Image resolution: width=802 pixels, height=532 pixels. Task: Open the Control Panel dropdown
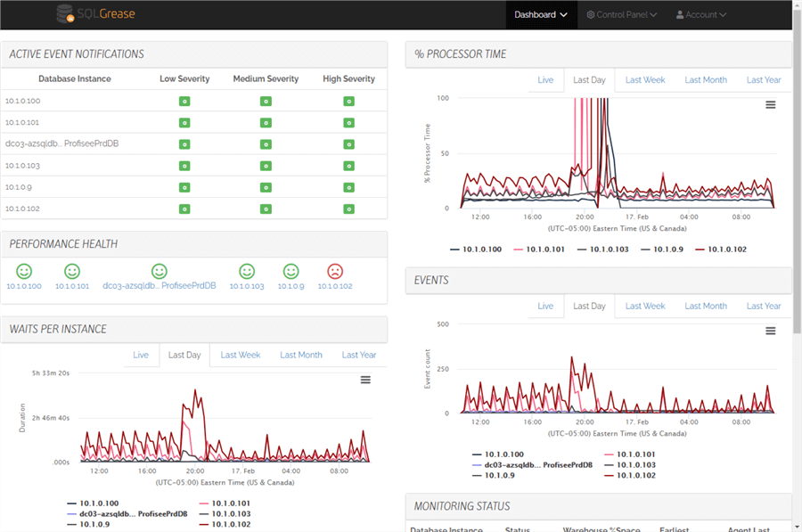pyautogui.click(x=621, y=14)
